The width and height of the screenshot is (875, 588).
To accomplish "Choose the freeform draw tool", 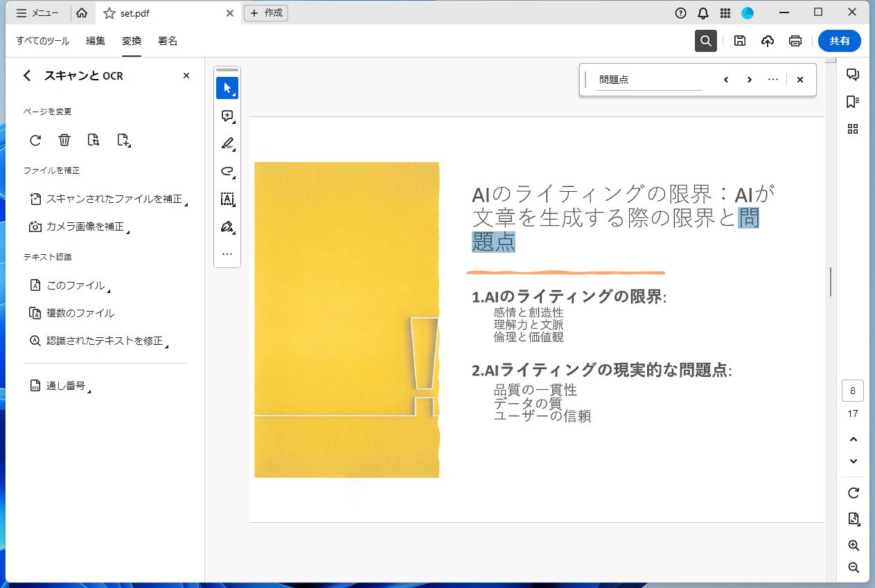I will click(227, 171).
